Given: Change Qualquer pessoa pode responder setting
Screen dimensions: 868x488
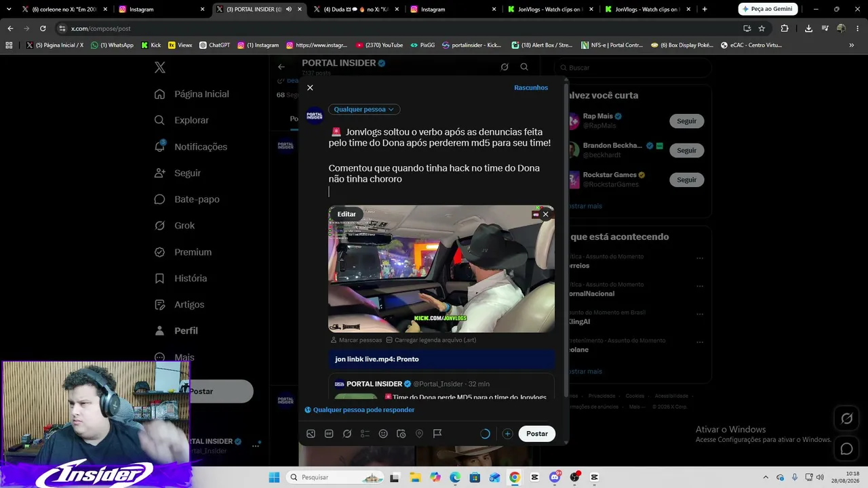Looking at the screenshot, I should [x=359, y=410].
